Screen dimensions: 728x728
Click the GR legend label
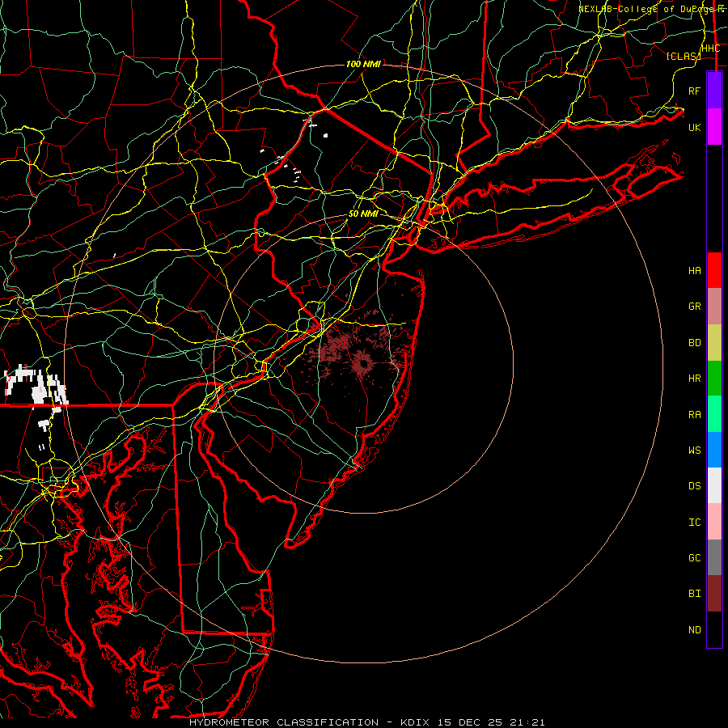(x=695, y=307)
